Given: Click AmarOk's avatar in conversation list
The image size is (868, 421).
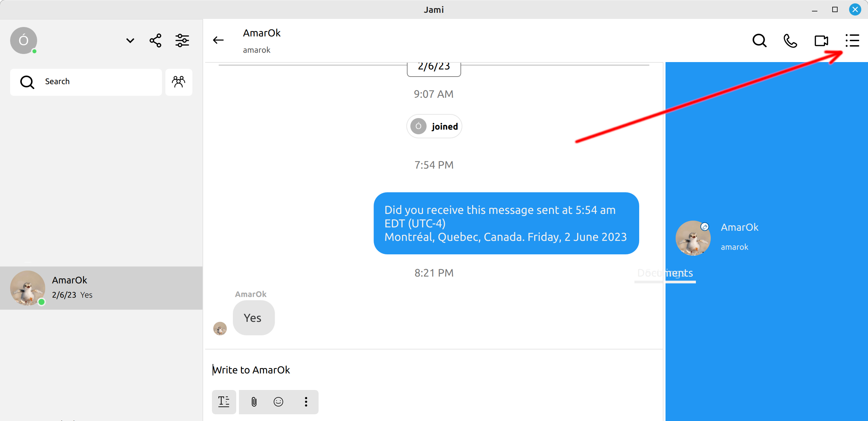Looking at the screenshot, I should pyautogui.click(x=28, y=288).
